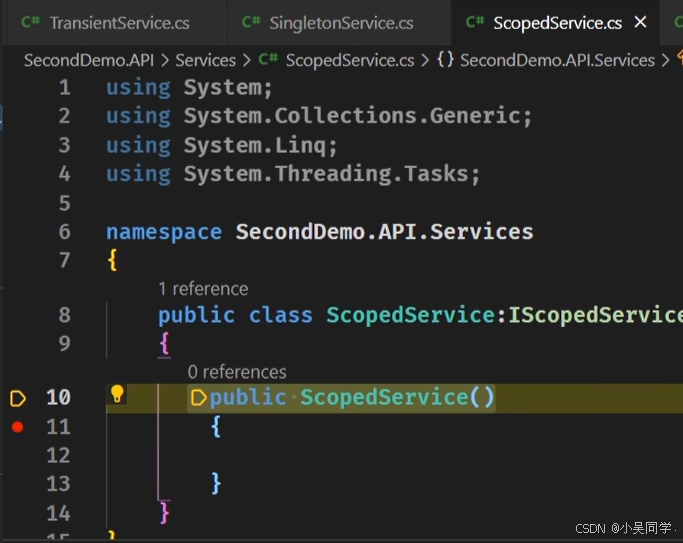Click the pink closing brace on line 14
The image size is (683, 543).
164,513
